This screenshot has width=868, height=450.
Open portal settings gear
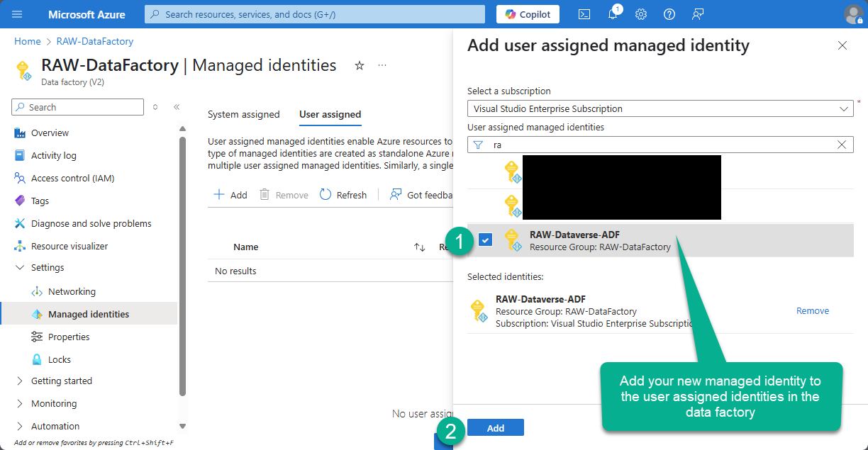(x=641, y=14)
